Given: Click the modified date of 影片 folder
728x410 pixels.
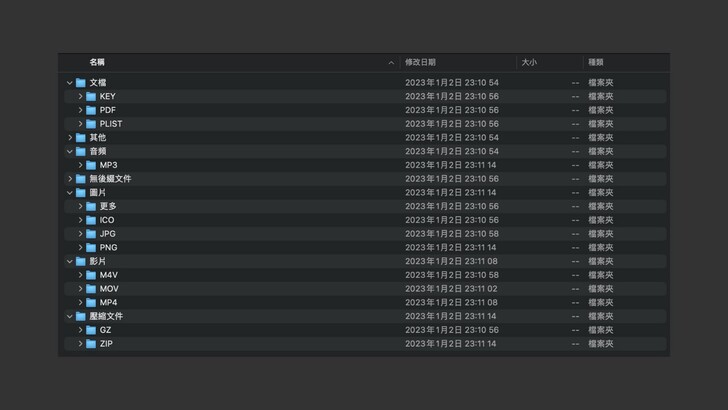Looking at the screenshot, I should pyautogui.click(x=451, y=261).
